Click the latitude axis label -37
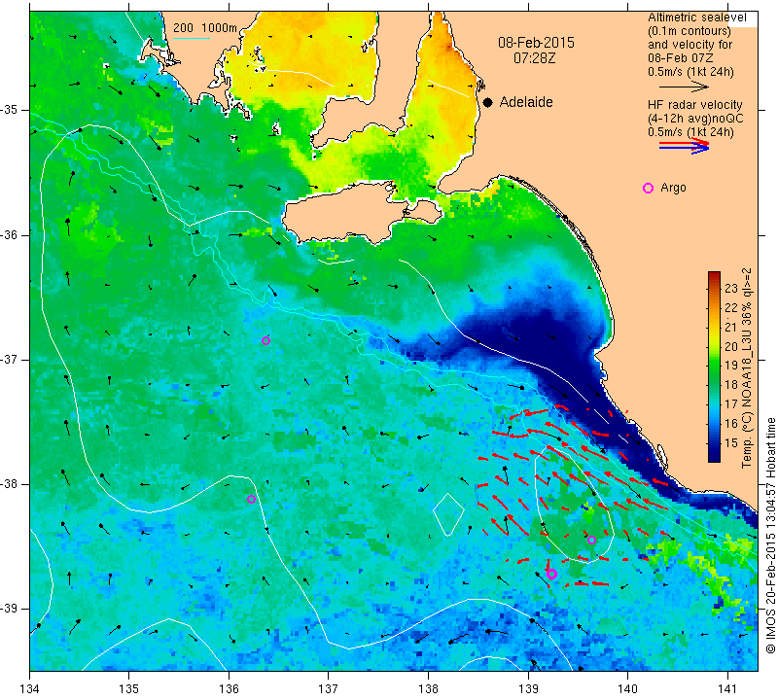This screenshot has height=700, width=778. (x=10, y=359)
